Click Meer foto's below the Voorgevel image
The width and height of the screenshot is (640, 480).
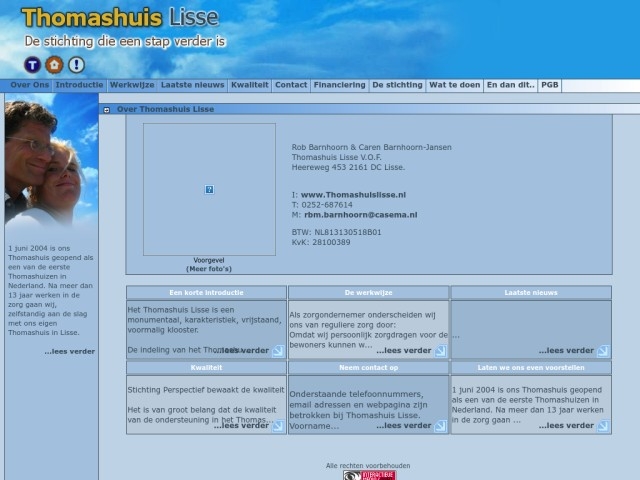click(208, 269)
